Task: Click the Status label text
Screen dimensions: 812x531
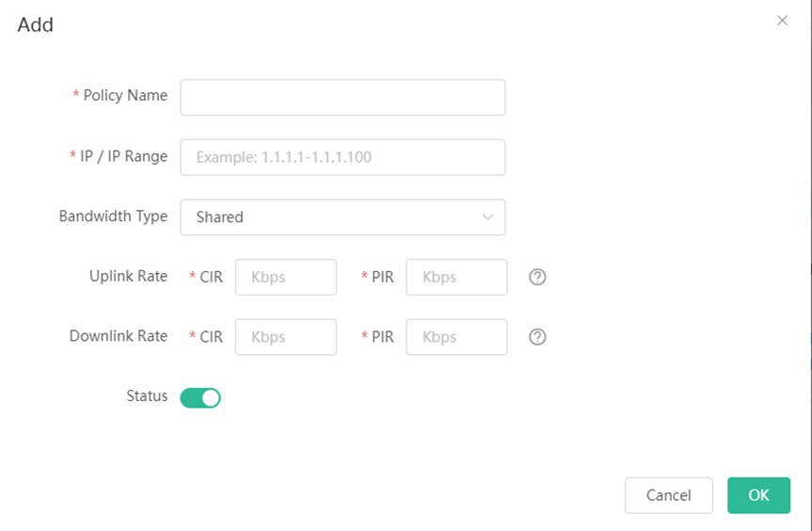Action: tap(147, 395)
